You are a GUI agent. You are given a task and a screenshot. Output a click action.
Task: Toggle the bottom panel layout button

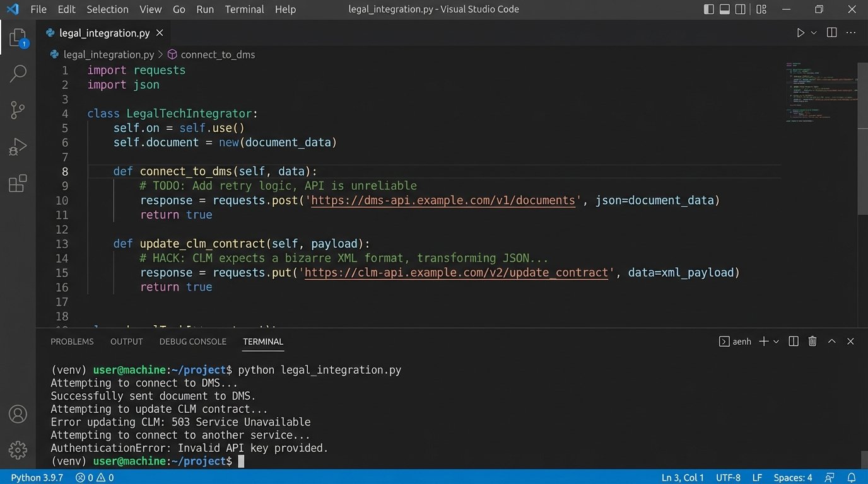pos(725,9)
